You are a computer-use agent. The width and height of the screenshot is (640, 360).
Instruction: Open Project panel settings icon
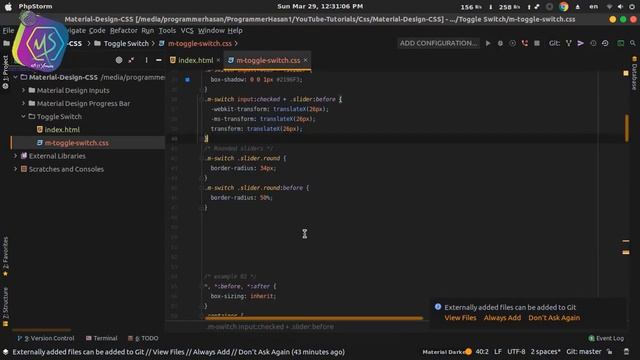coord(146,60)
